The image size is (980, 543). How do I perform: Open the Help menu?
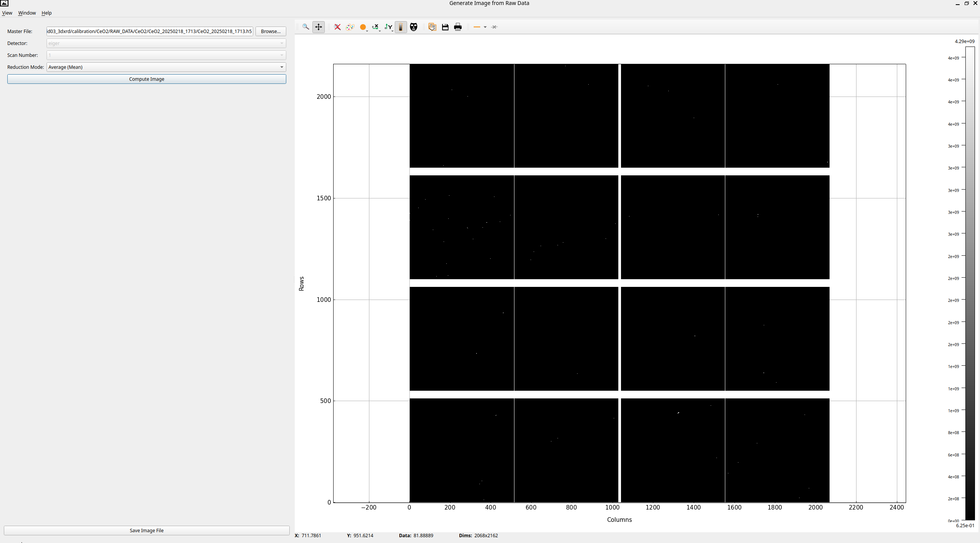tap(47, 13)
